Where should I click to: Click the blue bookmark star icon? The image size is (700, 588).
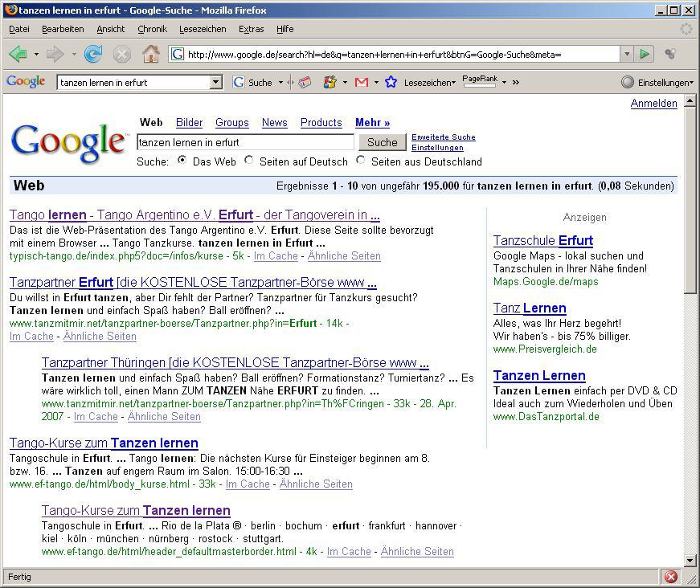click(x=391, y=82)
